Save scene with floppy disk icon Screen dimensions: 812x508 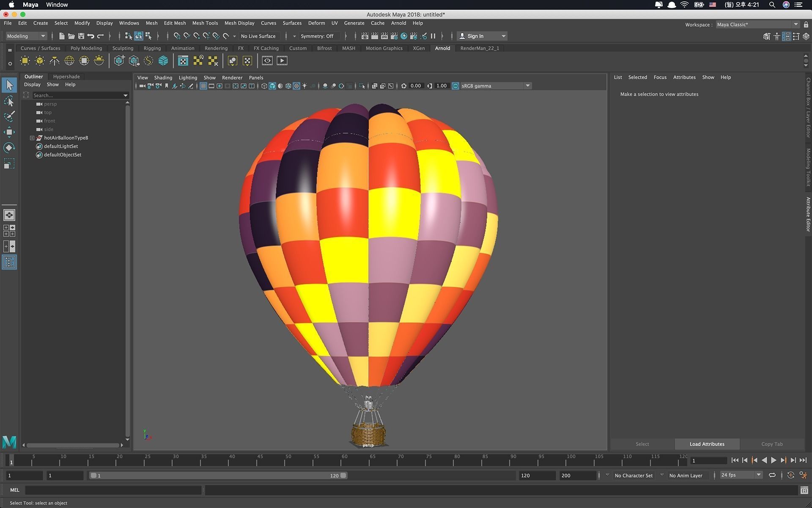81,36
